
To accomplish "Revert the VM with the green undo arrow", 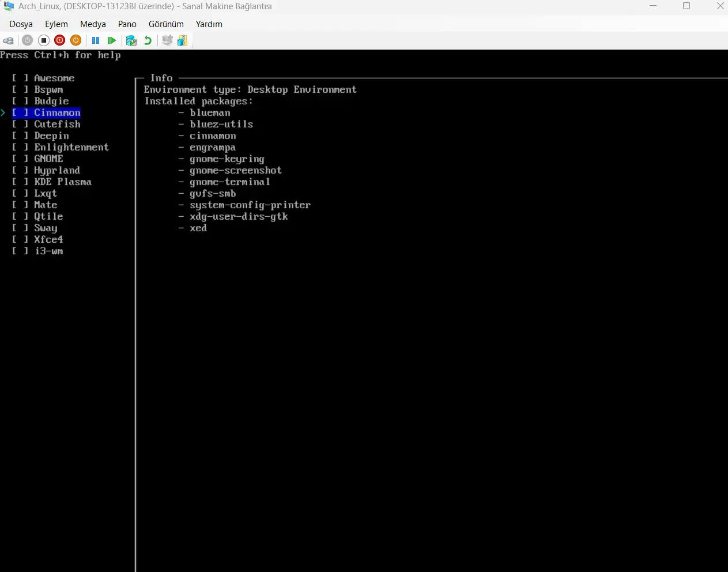I will click(148, 40).
